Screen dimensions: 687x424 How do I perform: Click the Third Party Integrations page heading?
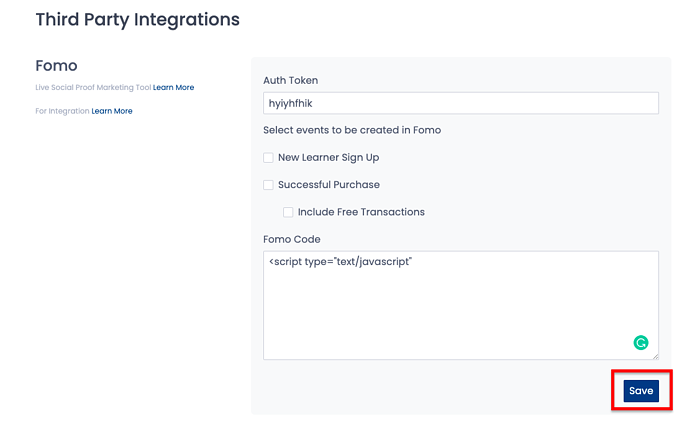click(137, 19)
